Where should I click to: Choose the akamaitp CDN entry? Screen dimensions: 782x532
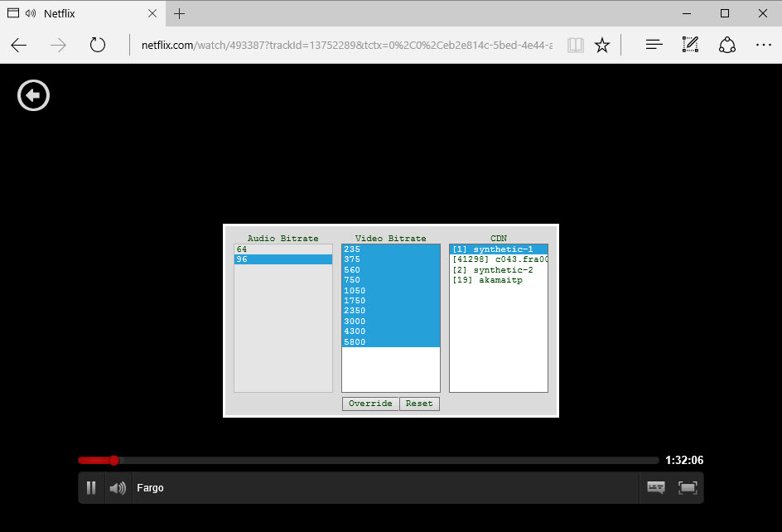tap(498, 280)
